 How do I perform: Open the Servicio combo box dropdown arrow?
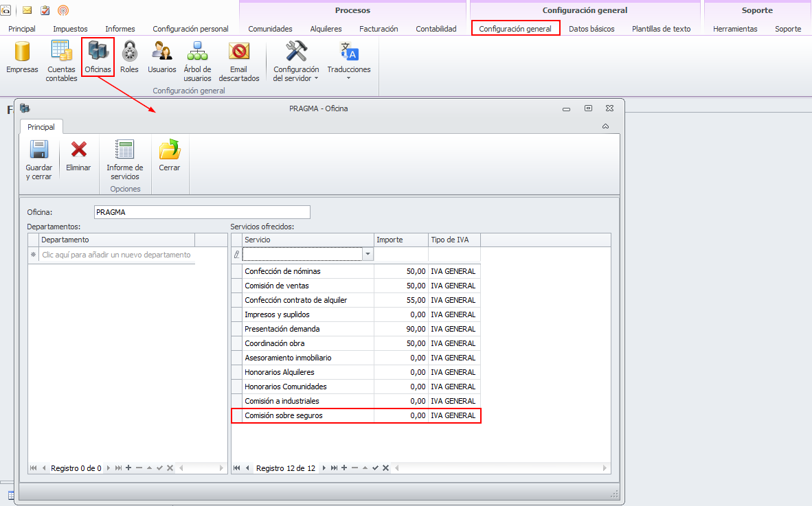point(368,254)
